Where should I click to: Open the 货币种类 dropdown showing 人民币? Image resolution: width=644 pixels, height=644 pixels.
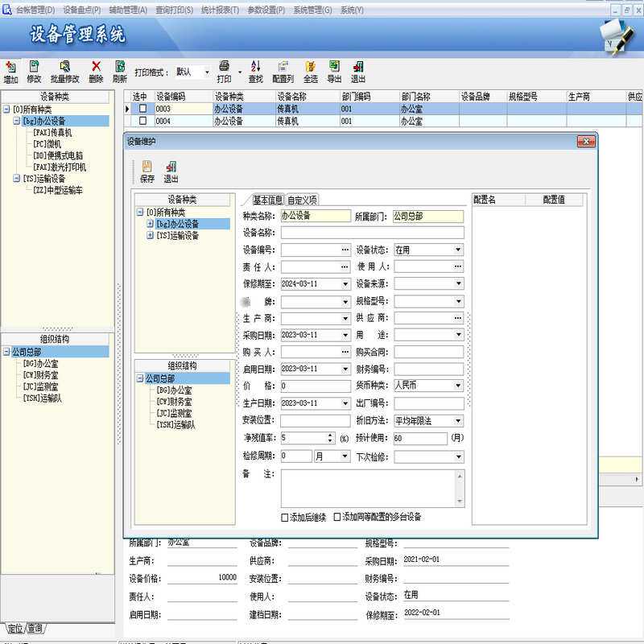click(x=458, y=386)
